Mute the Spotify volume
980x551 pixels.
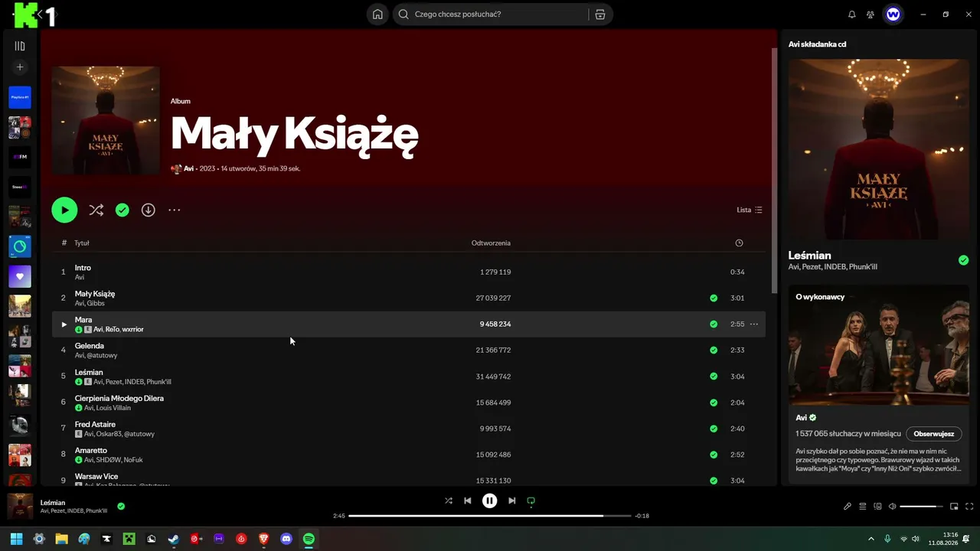(x=892, y=507)
